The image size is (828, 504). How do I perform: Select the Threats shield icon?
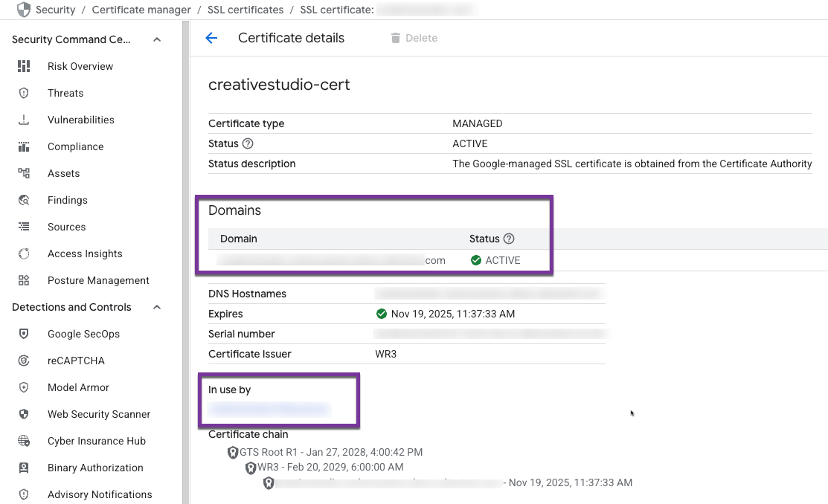[x=24, y=93]
